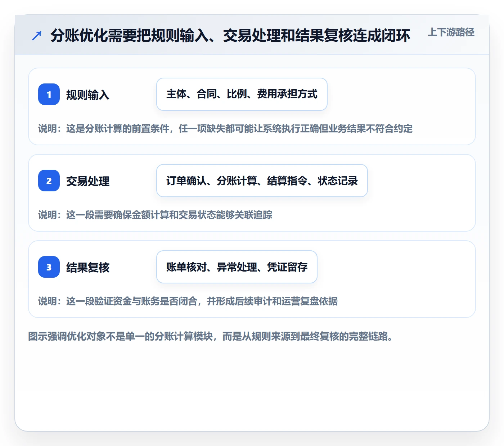
Task: Click the step 2 number badge
Action: coord(49,181)
